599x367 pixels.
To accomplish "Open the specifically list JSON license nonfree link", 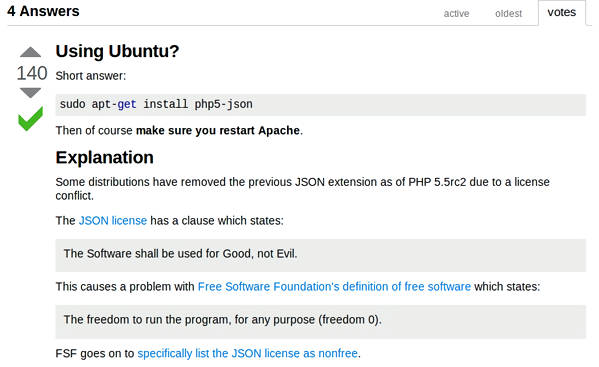I will coord(248,354).
